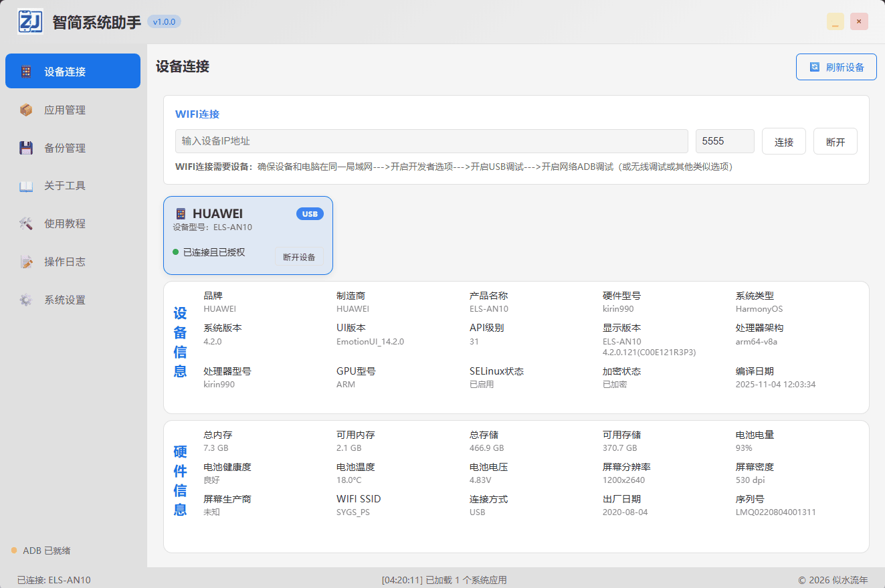Click 屏幕密度 value 530 dpi
This screenshot has width=885, height=588.
pos(751,480)
